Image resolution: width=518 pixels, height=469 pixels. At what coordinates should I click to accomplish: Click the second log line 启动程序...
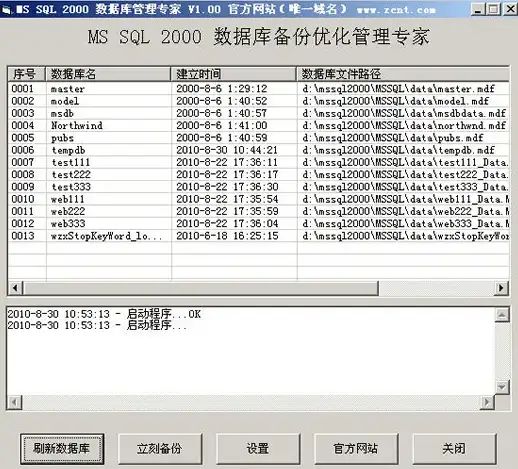tap(97, 325)
